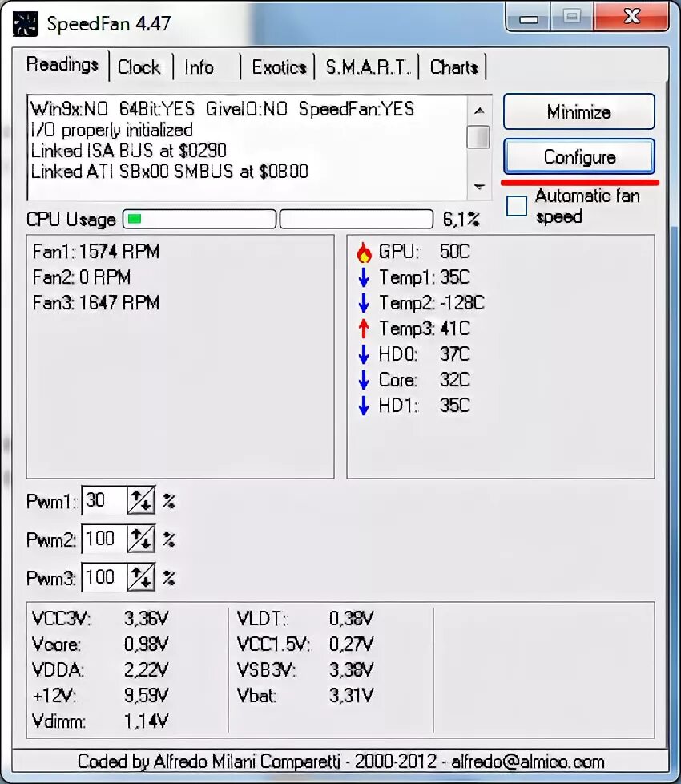Click the red up arrow beside Temp3
This screenshot has height=784, width=681.
(364, 329)
